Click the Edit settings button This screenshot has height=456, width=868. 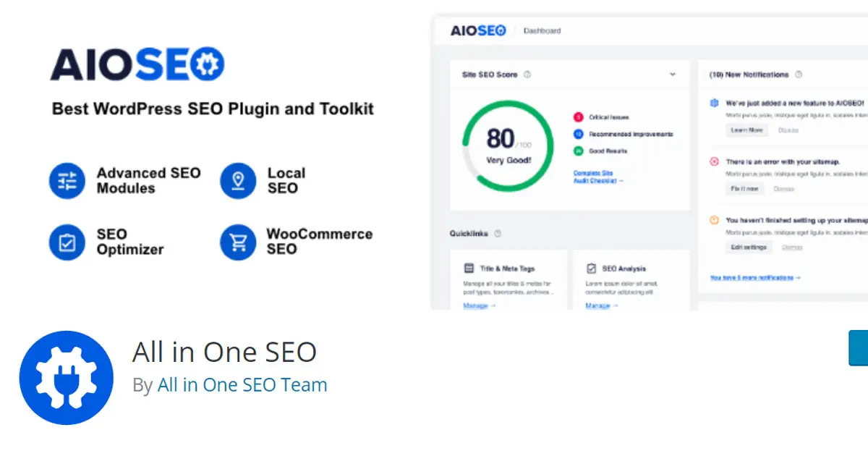point(749,247)
